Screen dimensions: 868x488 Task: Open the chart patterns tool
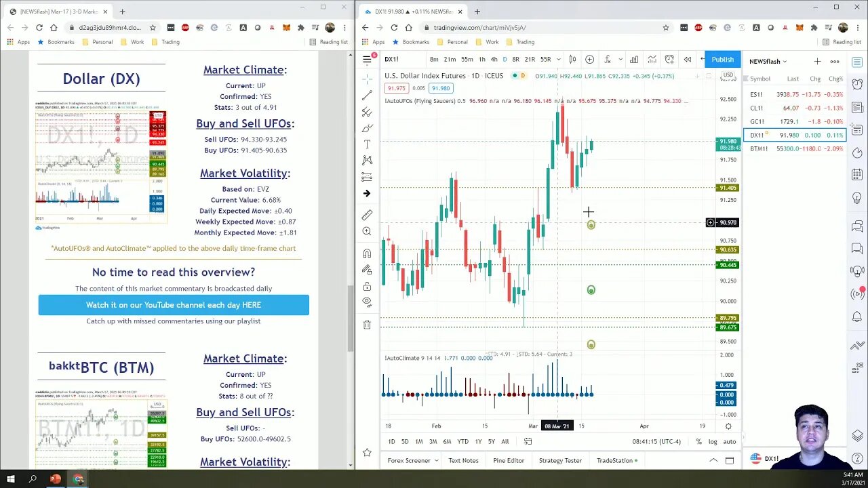[x=367, y=161]
